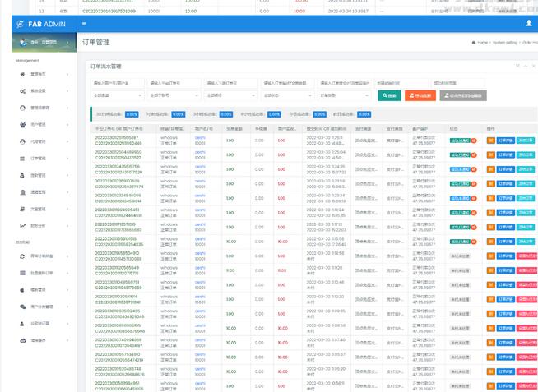Open the person silhouette icon near sidebar bottom
This screenshot has width=538, height=392.
[x=22, y=324]
